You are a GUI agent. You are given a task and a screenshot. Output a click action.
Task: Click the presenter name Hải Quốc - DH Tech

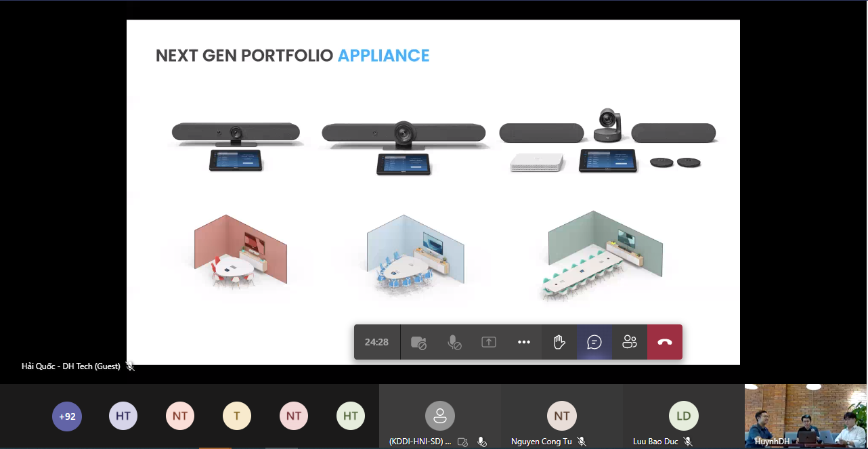71,366
